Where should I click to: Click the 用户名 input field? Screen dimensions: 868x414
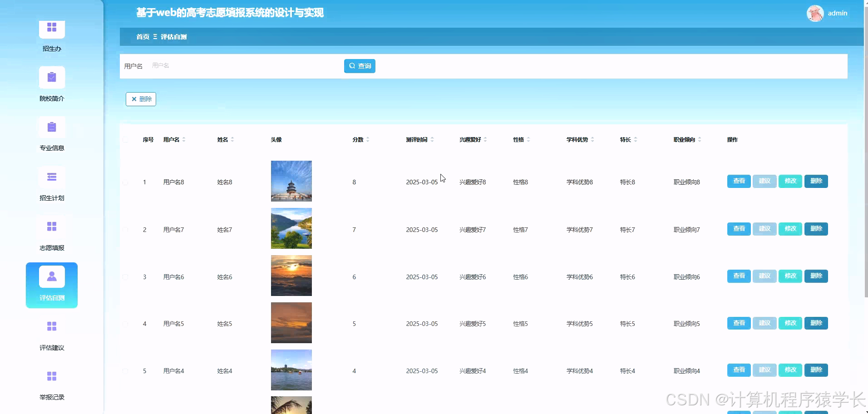[x=227, y=66]
